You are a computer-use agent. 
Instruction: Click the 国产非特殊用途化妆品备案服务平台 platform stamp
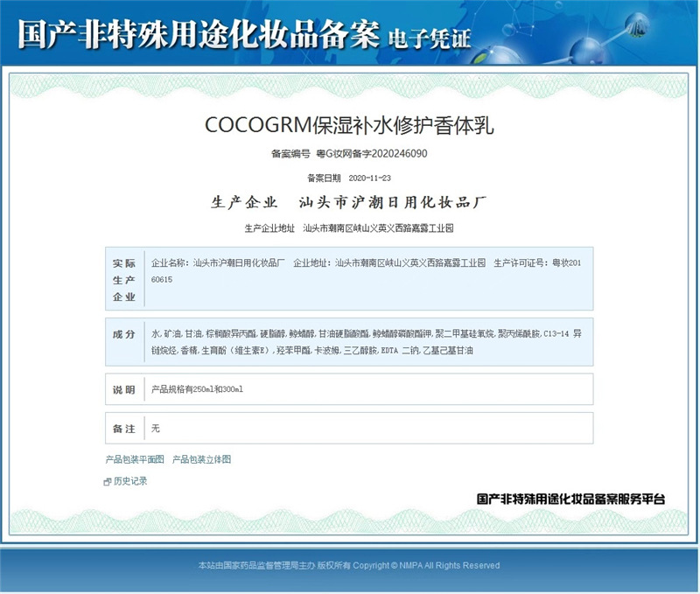(x=573, y=497)
